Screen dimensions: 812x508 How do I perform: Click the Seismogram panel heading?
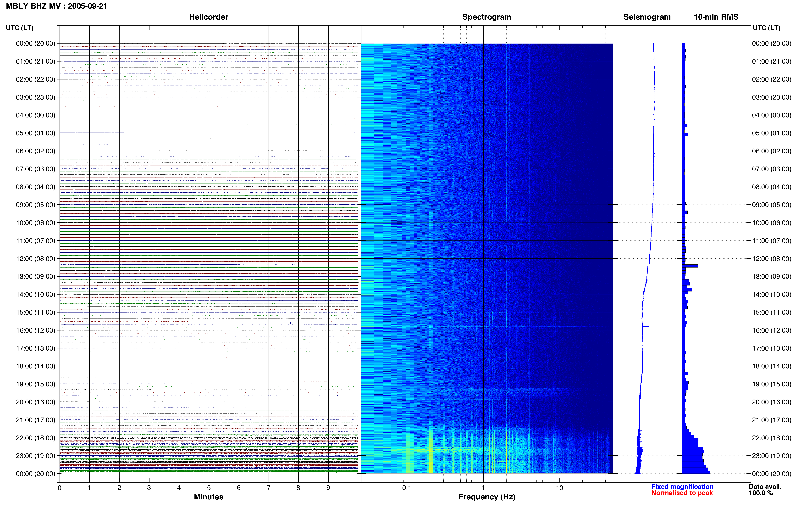point(647,17)
